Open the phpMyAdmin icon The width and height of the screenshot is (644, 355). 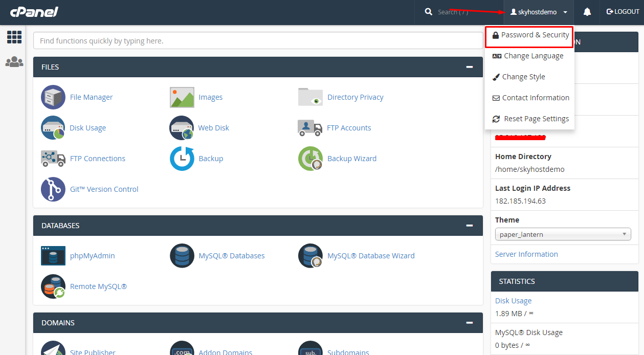[53, 256]
